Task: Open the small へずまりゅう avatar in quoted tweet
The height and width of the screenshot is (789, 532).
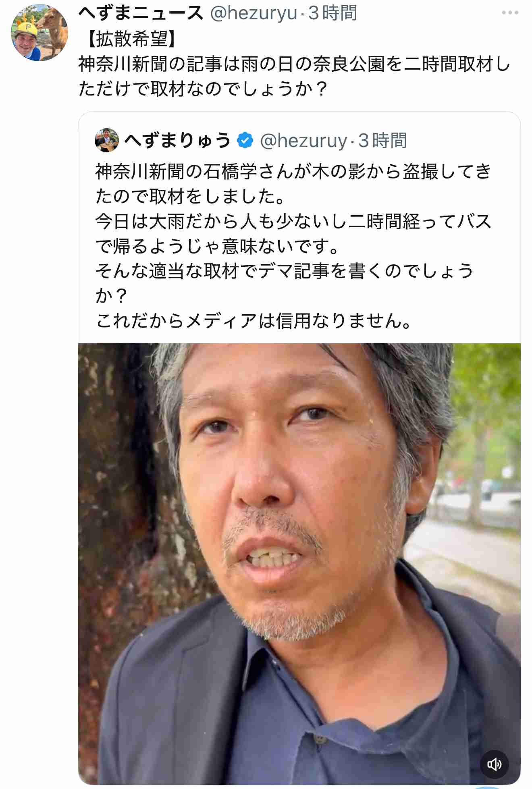Action: pos(107,140)
